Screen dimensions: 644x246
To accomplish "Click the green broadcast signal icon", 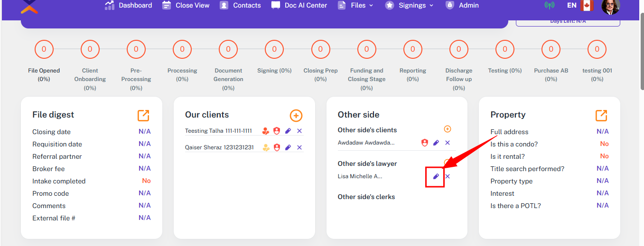I will click(550, 6).
